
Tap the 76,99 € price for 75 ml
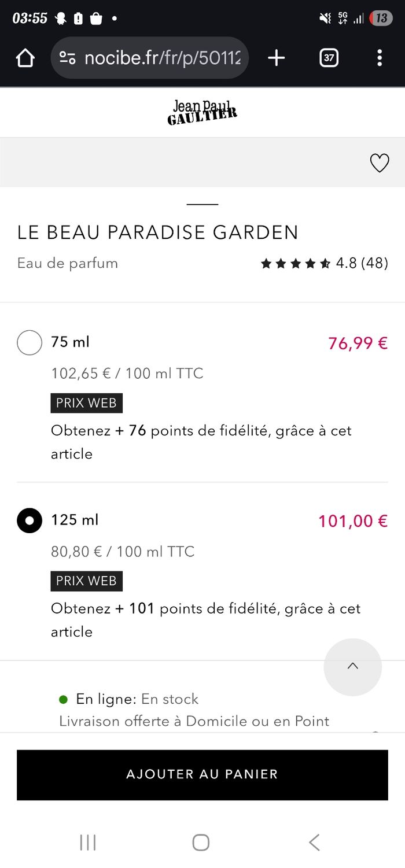click(358, 343)
